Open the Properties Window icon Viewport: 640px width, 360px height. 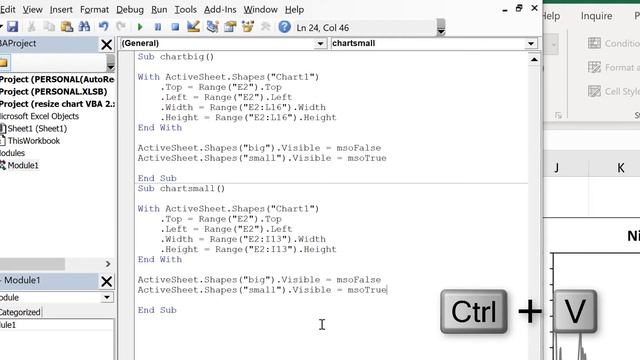(230, 27)
